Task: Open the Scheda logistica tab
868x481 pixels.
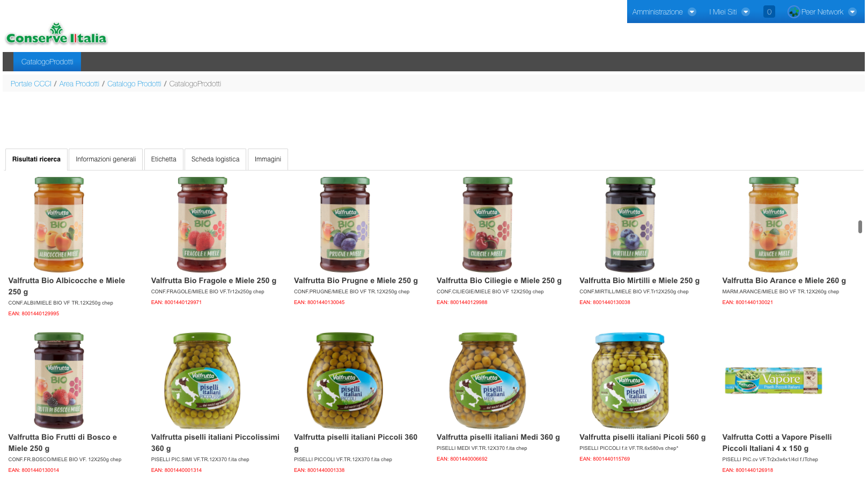Action: click(215, 159)
